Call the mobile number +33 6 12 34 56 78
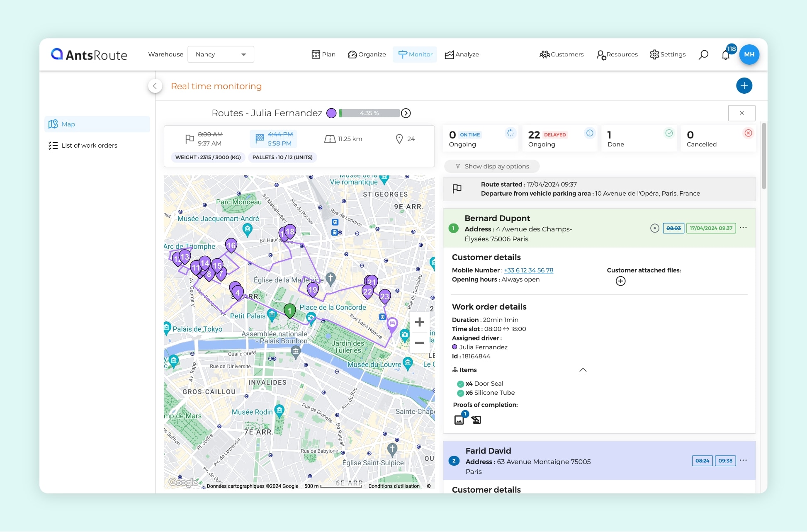The image size is (807, 532). (x=528, y=270)
